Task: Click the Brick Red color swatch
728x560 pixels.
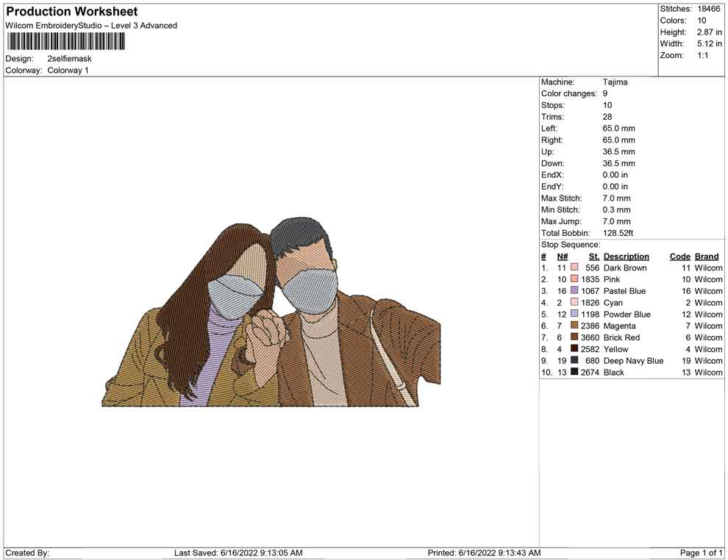Action: tap(574, 337)
